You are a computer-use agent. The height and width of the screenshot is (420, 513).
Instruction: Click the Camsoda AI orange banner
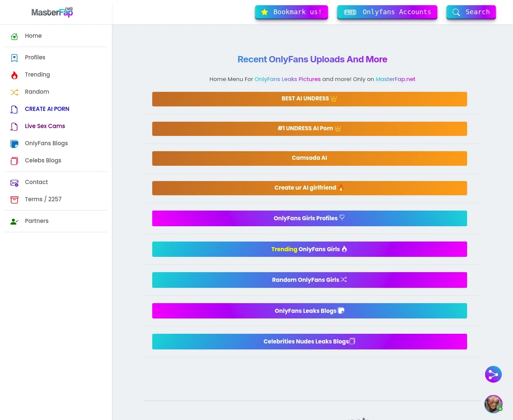click(x=310, y=158)
